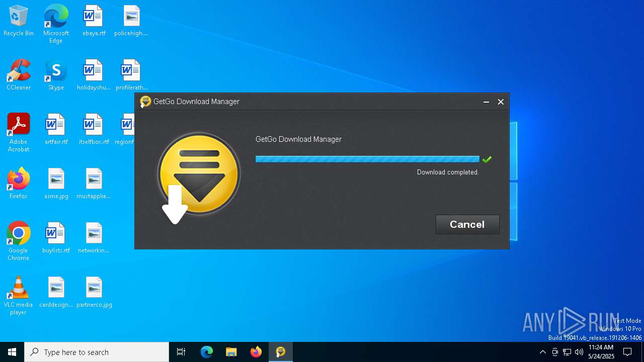The image size is (644, 362).
Task: Select the Skype desktop shortcut
Action: 56,75
